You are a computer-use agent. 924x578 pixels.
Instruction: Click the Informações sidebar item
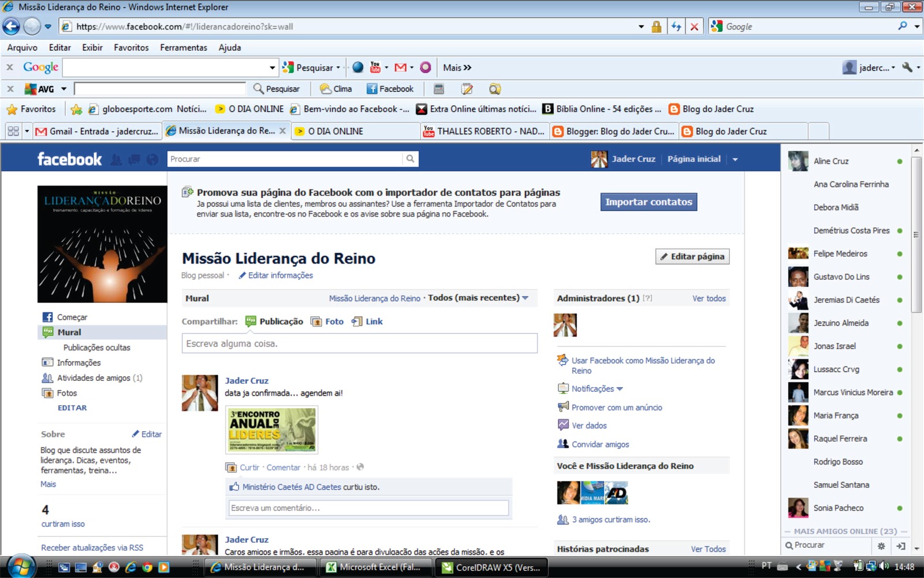(71, 362)
